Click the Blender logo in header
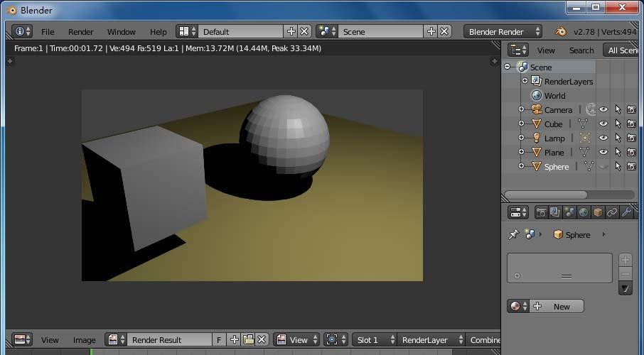 pyautogui.click(x=561, y=32)
